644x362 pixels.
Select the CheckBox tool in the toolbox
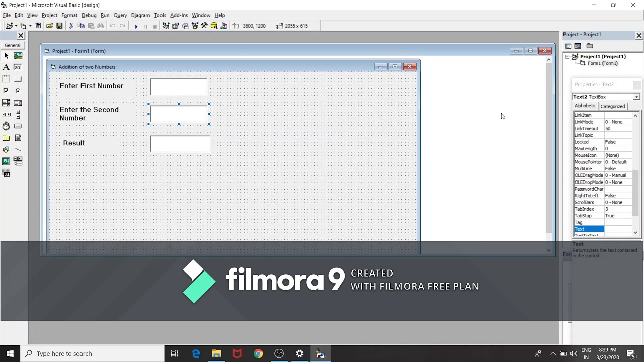[6, 90]
